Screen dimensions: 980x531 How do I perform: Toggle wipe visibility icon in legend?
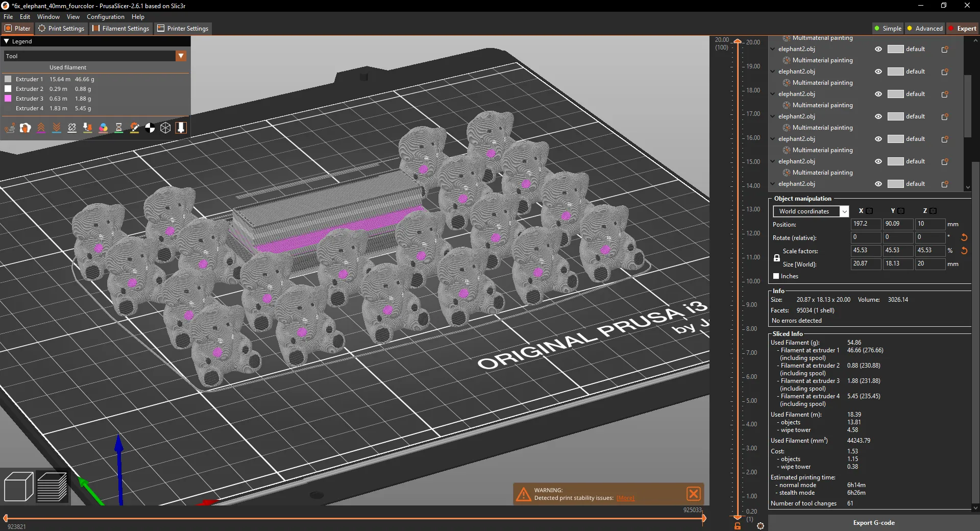click(x=26, y=128)
